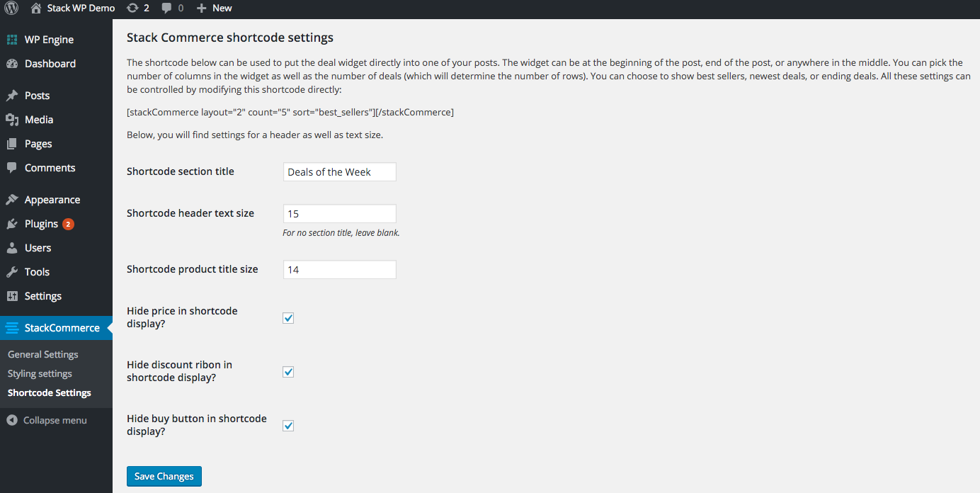The height and width of the screenshot is (493, 980).
Task: Open the updates icon showing 2
Action: click(x=132, y=8)
